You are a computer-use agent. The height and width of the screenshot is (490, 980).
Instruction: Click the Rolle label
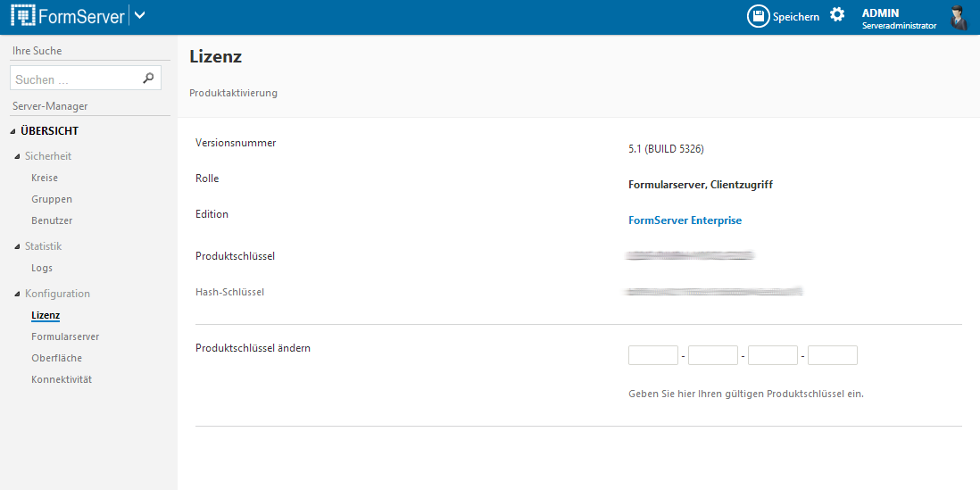(x=207, y=179)
